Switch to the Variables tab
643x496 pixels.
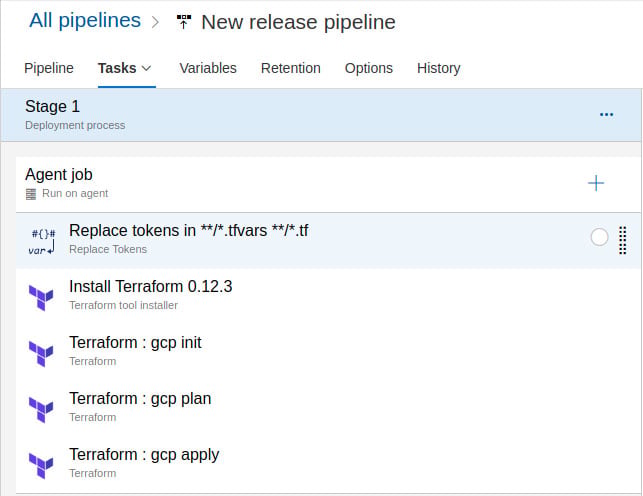[x=208, y=68]
